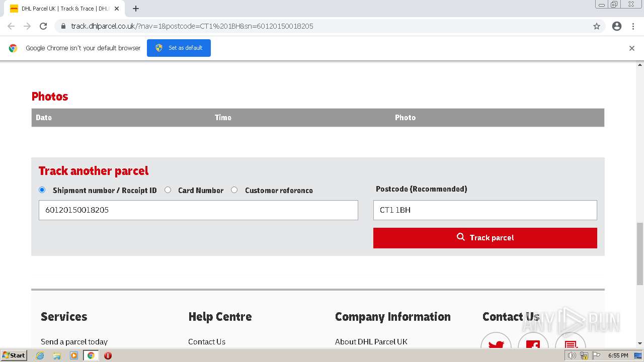Open Chrome taskbar button
This screenshot has width=644, height=362.
(91, 355)
